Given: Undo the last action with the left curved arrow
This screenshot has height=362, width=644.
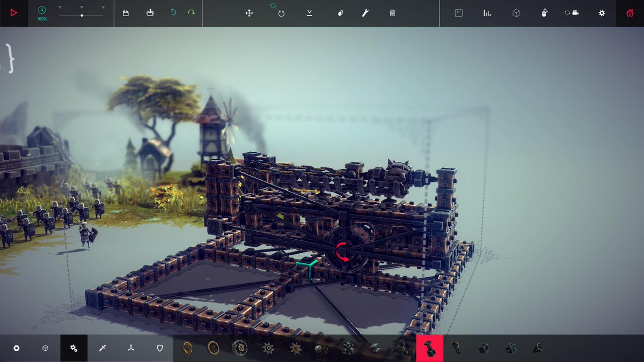Looking at the screenshot, I should click(x=173, y=12).
